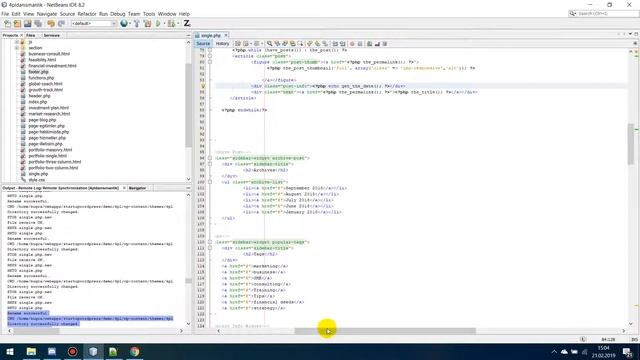Close the single.php editor tab
Image resolution: width=640 pixels, height=360 pixels.
click(x=226, y=36)
